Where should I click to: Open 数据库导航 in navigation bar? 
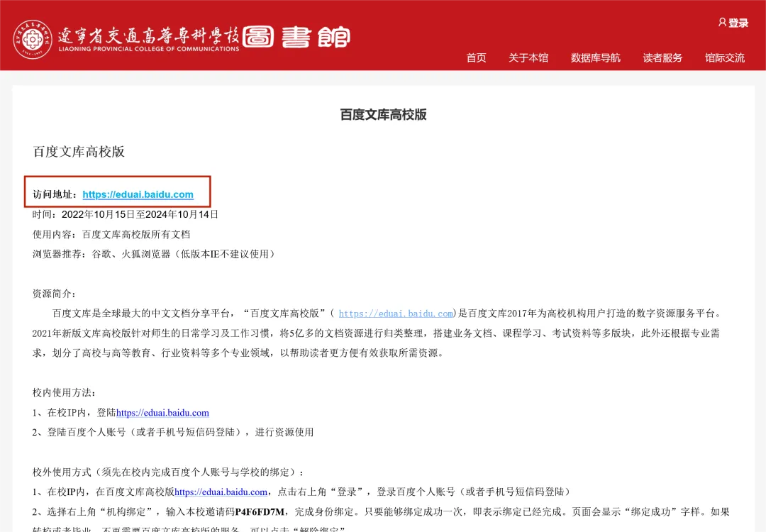tap(596, 57)
